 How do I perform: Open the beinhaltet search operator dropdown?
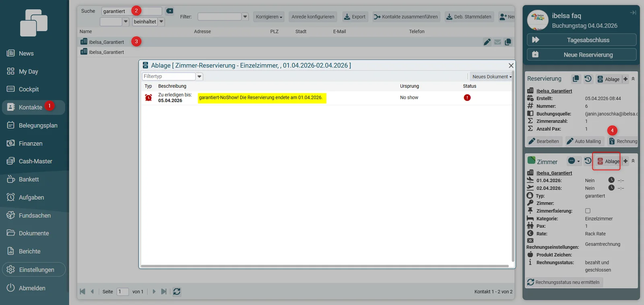pos(161,22)
